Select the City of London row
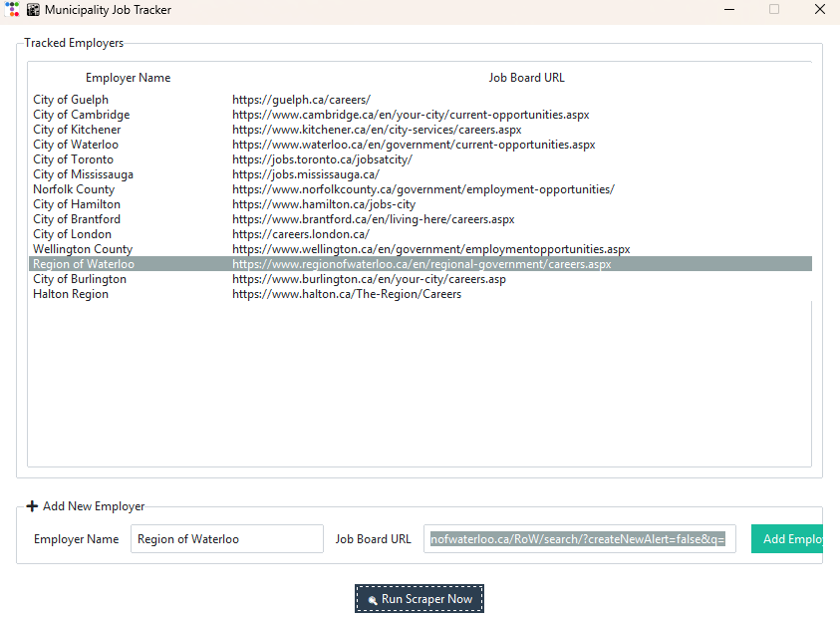Viewport: 840px width, 618px height. [x=420, y=234]
